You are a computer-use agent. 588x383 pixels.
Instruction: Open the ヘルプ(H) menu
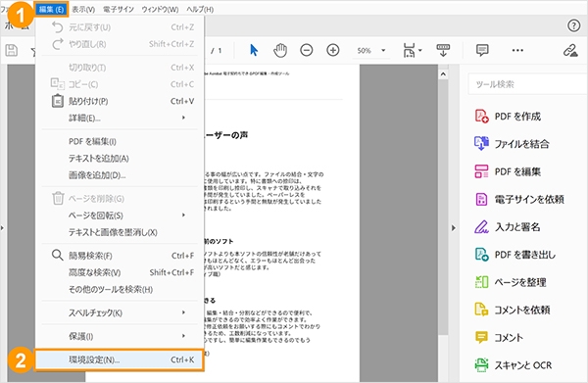click(x=200, y=10)
